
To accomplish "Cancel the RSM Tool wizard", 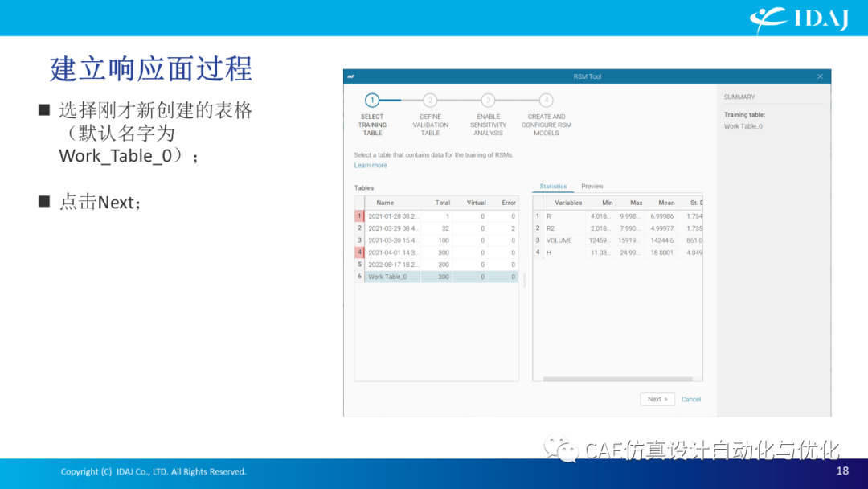I will [691, 399].
